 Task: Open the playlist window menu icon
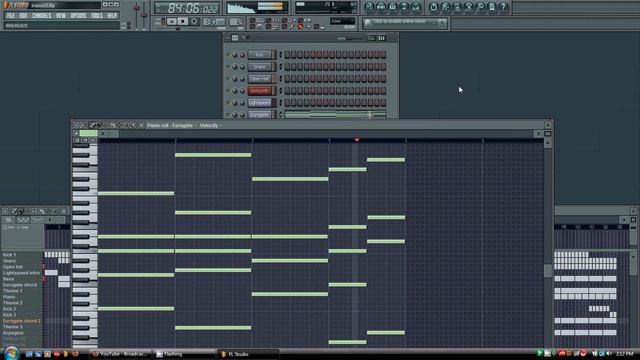pyautogui.click(x=5, y=211)
